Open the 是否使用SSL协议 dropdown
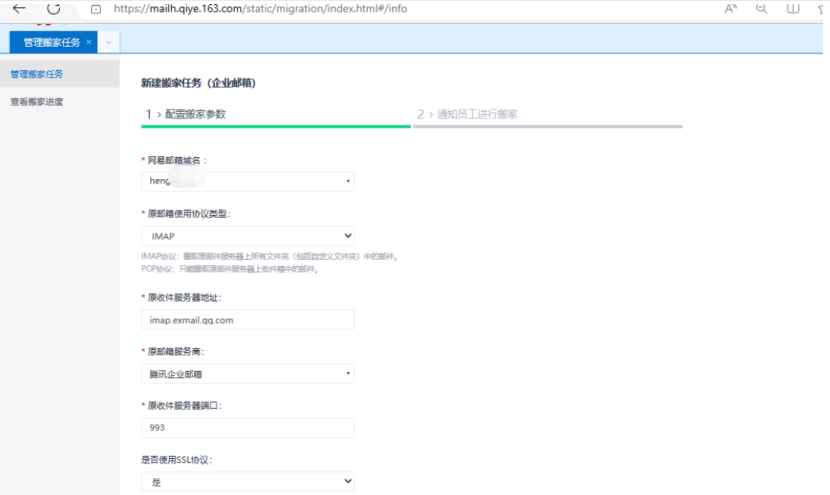 (248, 481)
